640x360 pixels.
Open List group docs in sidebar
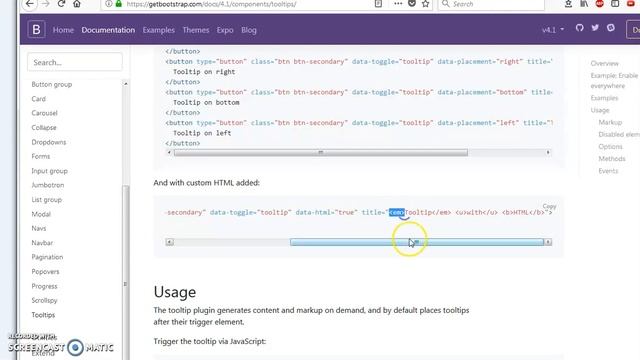pyautogui.click(x=47, y=200)
